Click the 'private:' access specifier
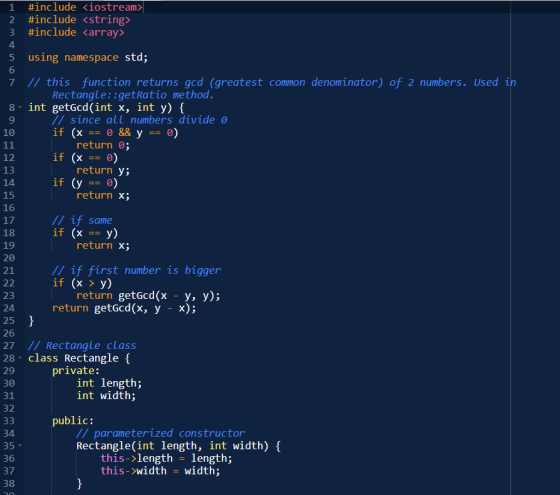Screen dimensions: 560x495 [x=76, y=371]
